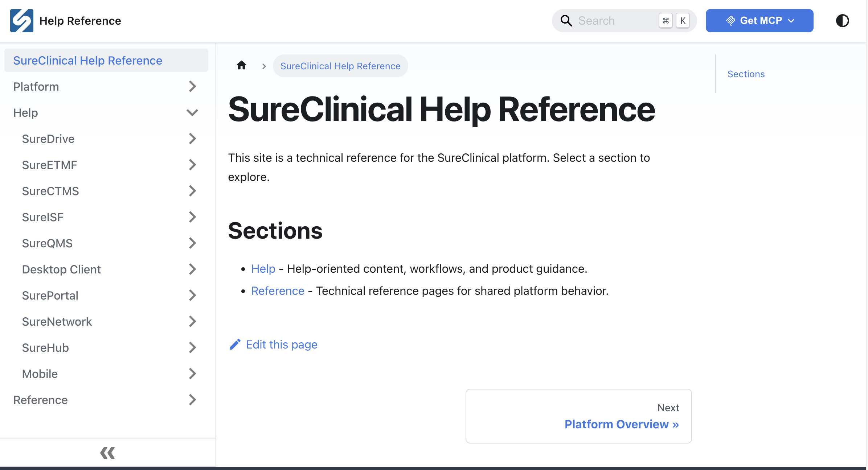The image size is (868, 470).
Task: Follow the Reference link in Sections list
Action: [277, 290]
